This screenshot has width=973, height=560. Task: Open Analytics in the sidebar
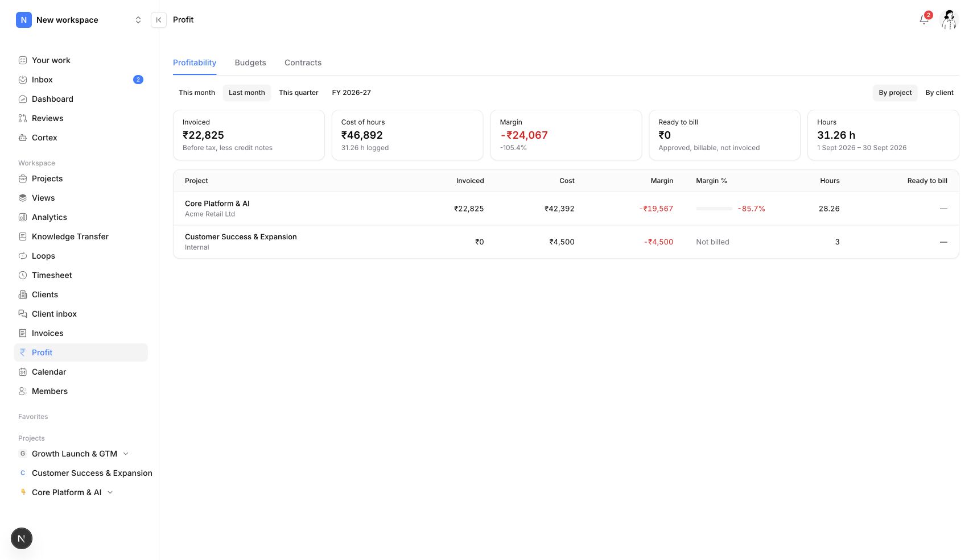[x=80, y=217]
